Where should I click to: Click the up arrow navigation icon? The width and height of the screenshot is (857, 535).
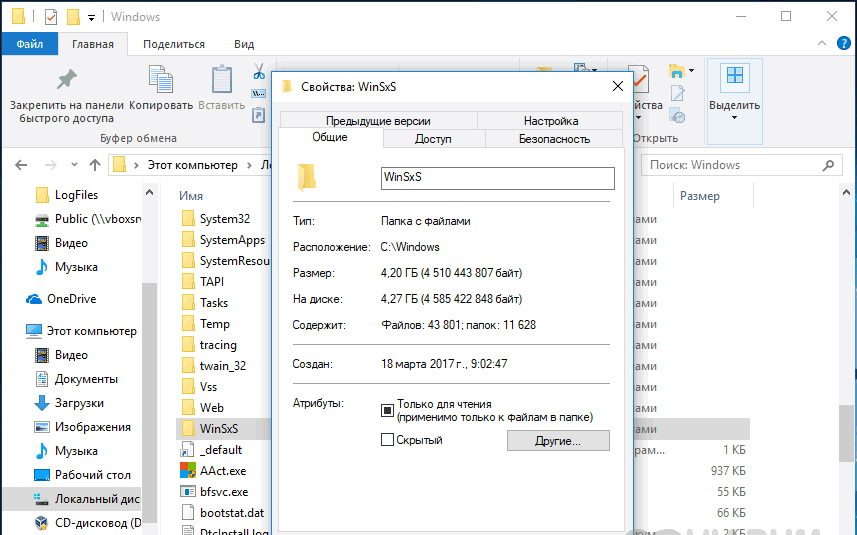(x=95, y=165)
